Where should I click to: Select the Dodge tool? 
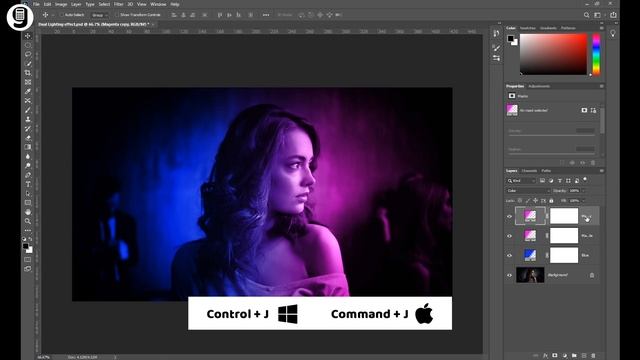click(x=28, y=166)
